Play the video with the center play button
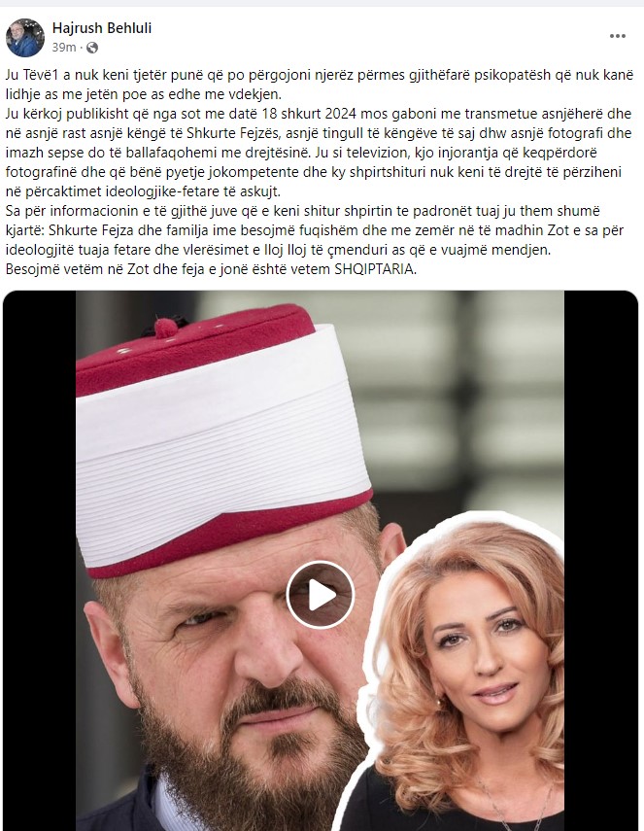644x831 pixels. point(321,595)
